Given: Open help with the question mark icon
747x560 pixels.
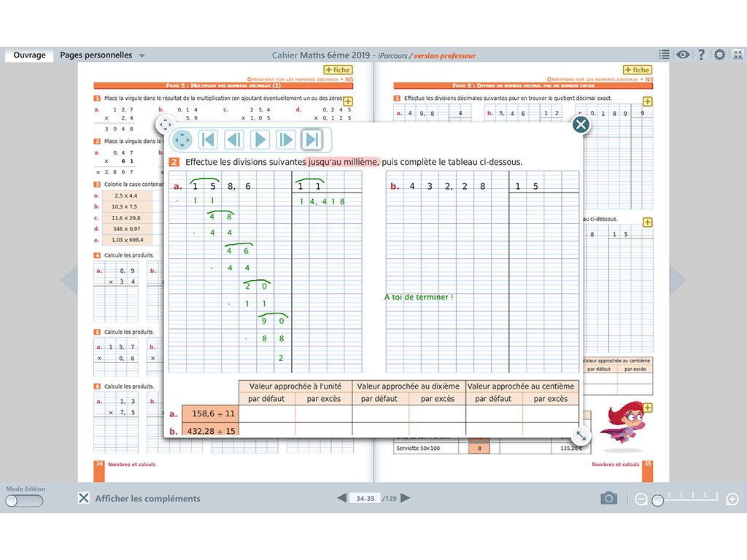Looking at the screenshot, I should click(701, 55).
